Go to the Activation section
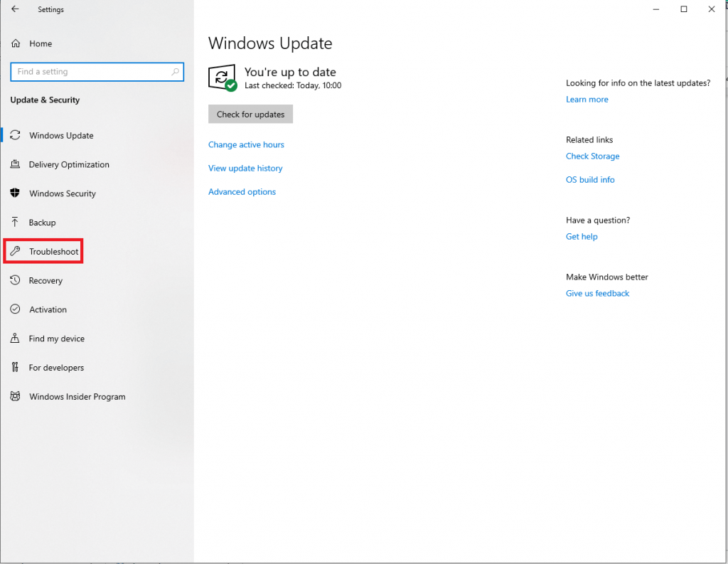This screenshot has width=728, height=564. pyautogui.click(x=48, y=309)
